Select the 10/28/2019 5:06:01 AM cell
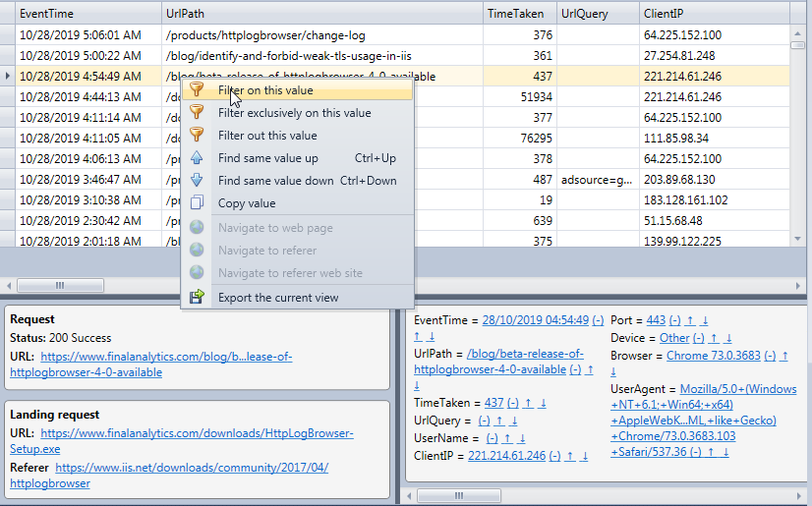812x506 pixels. 88,35
